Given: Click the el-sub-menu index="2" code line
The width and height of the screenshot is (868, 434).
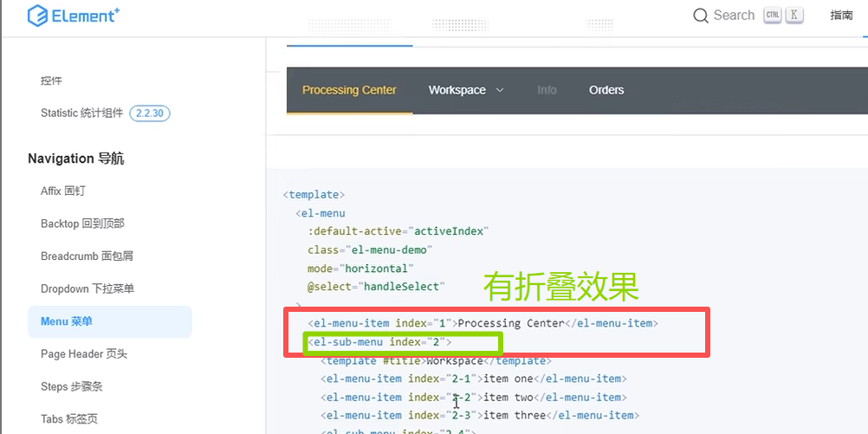Looking at the screenshot, I should point(379,342).
